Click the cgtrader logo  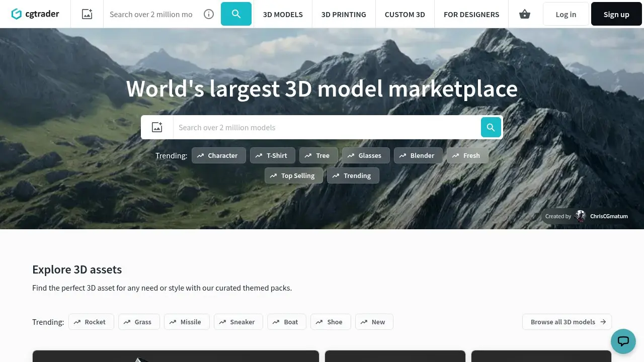pos(35,14)
